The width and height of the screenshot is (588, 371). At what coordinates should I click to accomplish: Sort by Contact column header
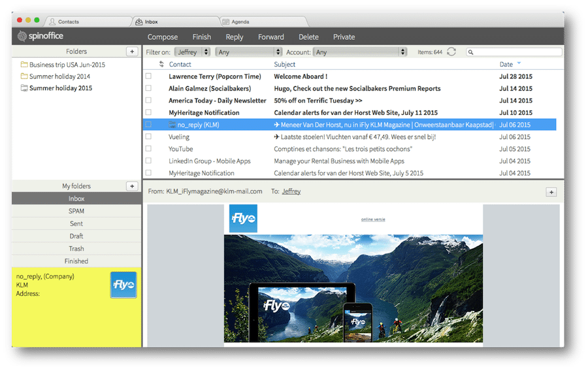coord(180,64)
